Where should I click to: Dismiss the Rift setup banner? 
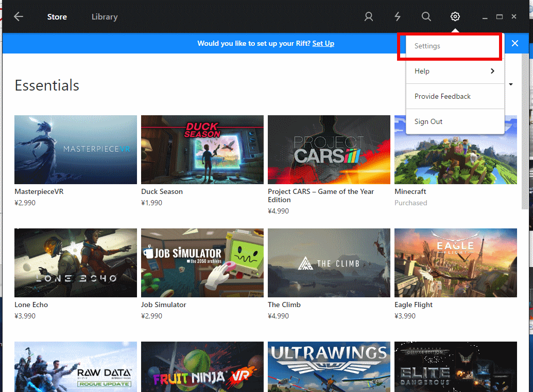(515, 43)
